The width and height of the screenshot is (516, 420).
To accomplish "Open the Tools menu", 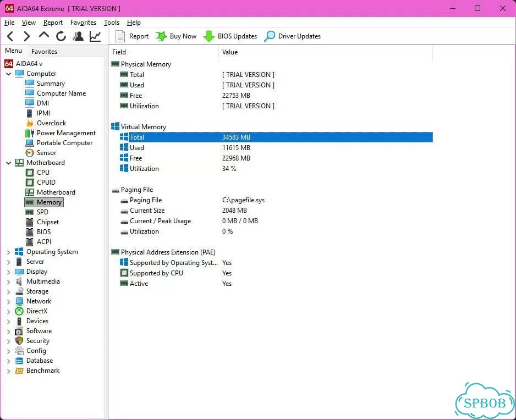I will [x=112, y=23].
